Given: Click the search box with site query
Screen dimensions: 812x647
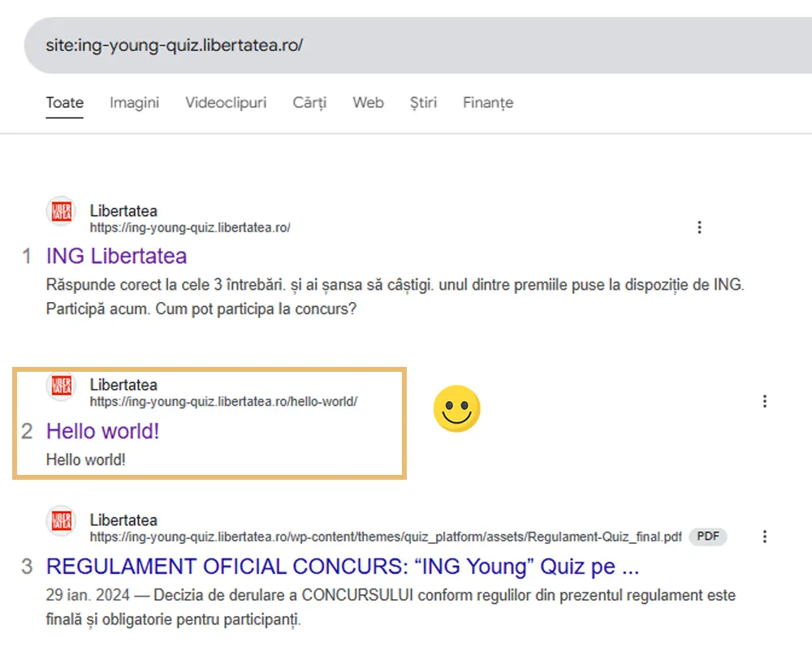Looking at the screenshot, I should [406, 45].
